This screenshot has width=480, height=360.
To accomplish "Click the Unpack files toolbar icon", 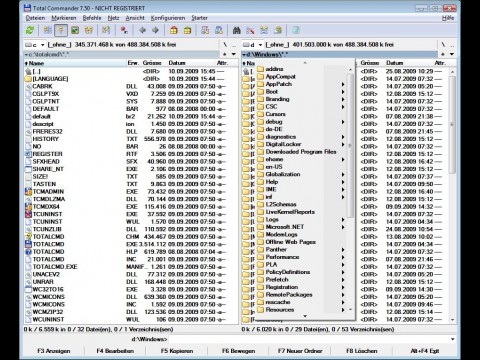I will (x=187, y=30).
